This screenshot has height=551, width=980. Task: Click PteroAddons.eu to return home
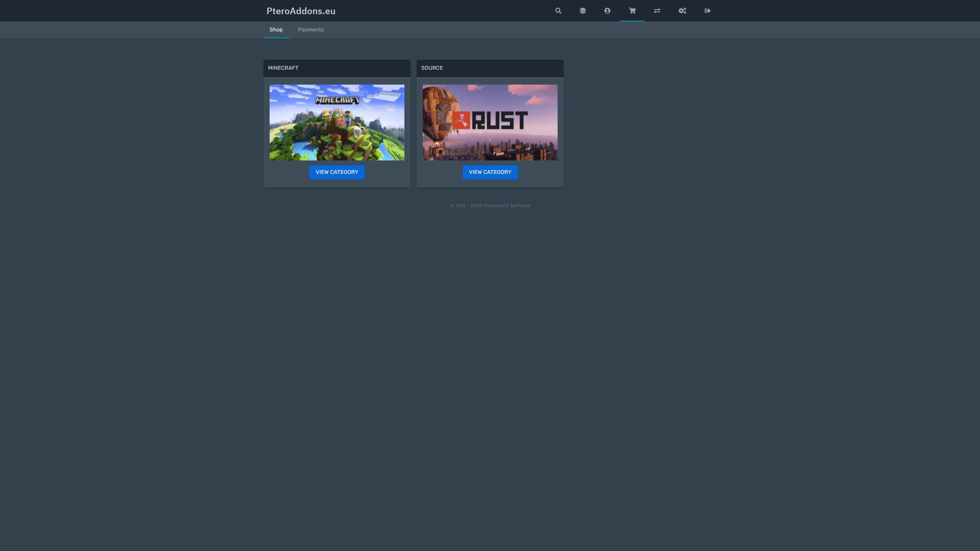(300, 11)
